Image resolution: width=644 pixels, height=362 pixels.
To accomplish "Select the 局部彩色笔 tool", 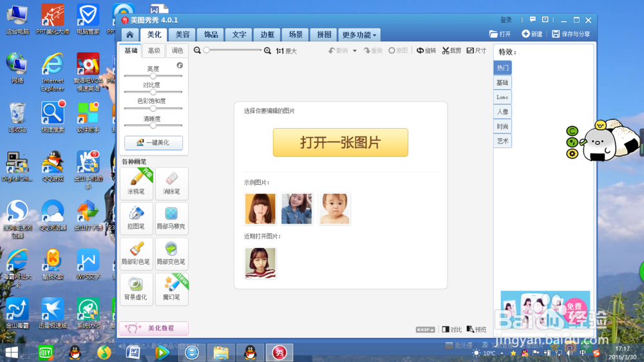I will coord(137,254).
